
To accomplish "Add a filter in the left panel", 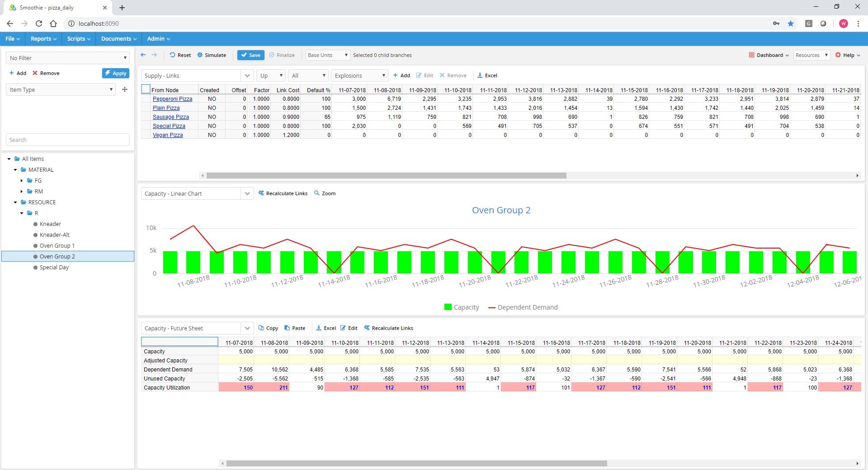I will [x=18, y=73].
